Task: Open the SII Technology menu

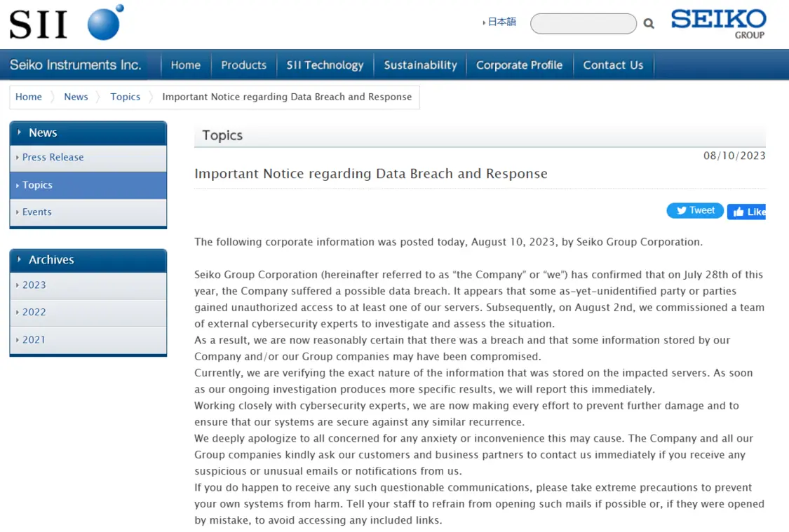Action: 325,65
